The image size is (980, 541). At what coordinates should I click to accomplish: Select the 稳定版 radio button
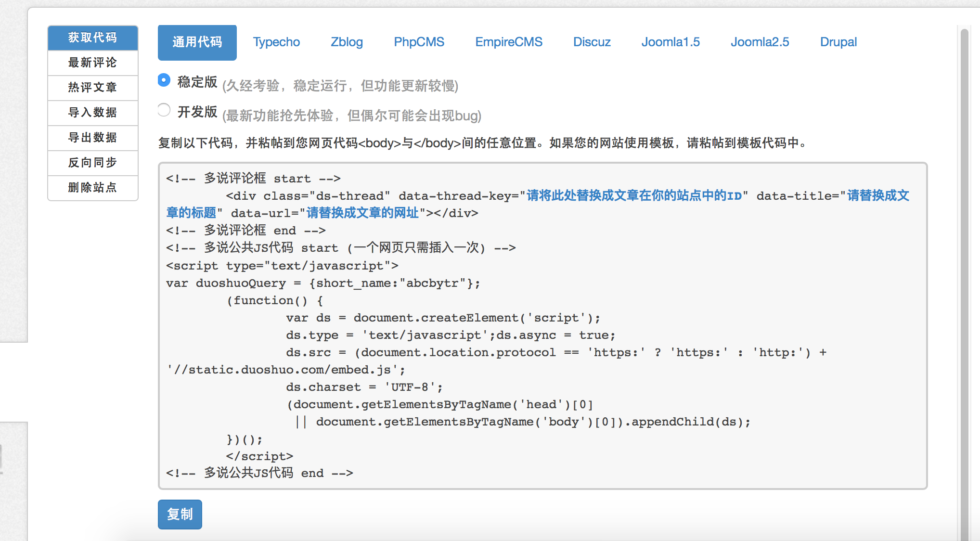click(x=164, y=80)
